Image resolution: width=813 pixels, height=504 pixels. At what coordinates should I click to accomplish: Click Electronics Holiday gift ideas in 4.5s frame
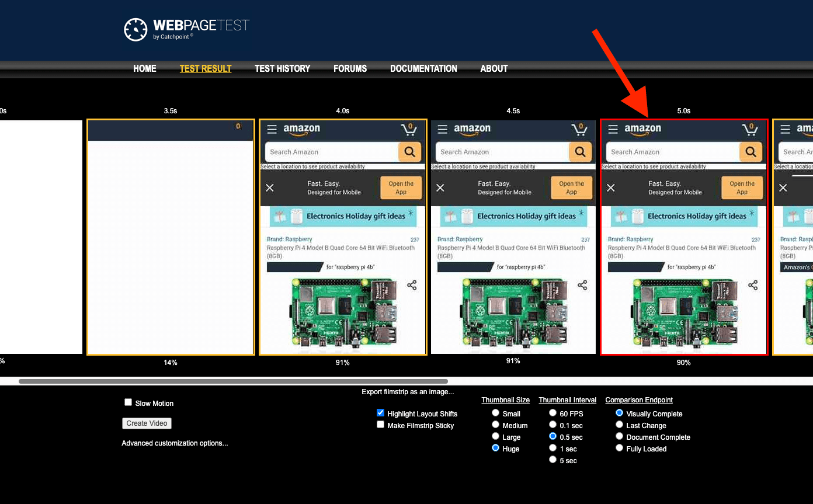[514, 216]
